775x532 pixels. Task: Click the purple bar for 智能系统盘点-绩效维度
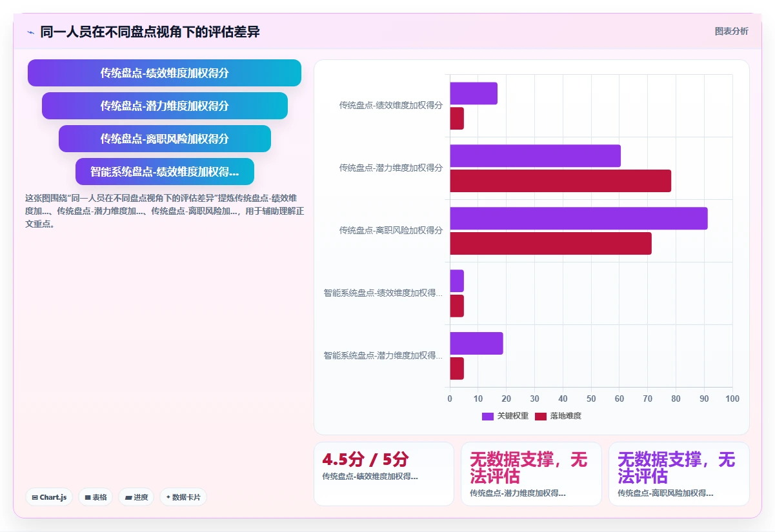(x=457, y=281)
